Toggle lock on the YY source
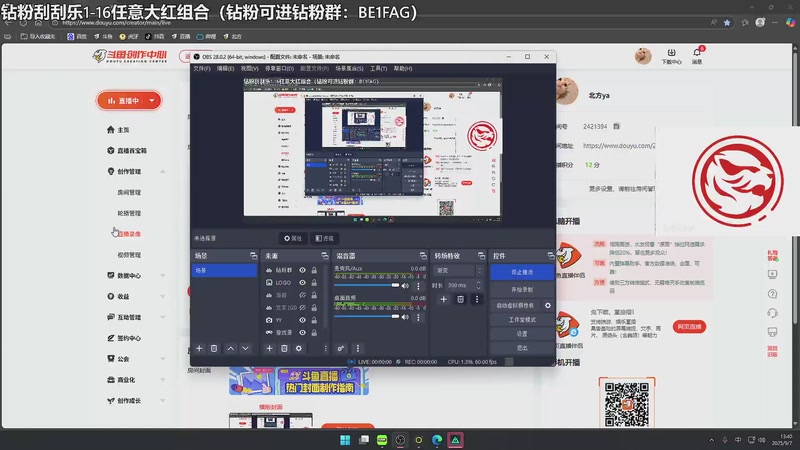The height and width of the screenshot is (450, 800). point(314,320)
